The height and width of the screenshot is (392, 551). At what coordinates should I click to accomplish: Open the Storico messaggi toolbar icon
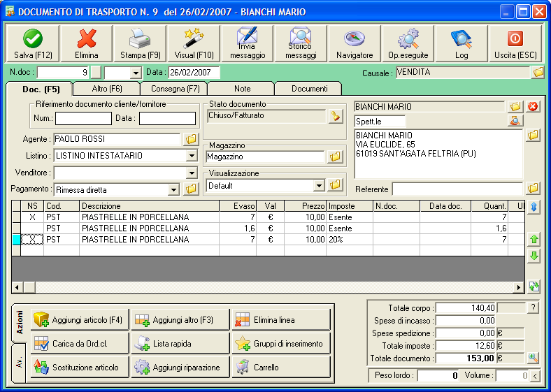click(x=301, y=43)
